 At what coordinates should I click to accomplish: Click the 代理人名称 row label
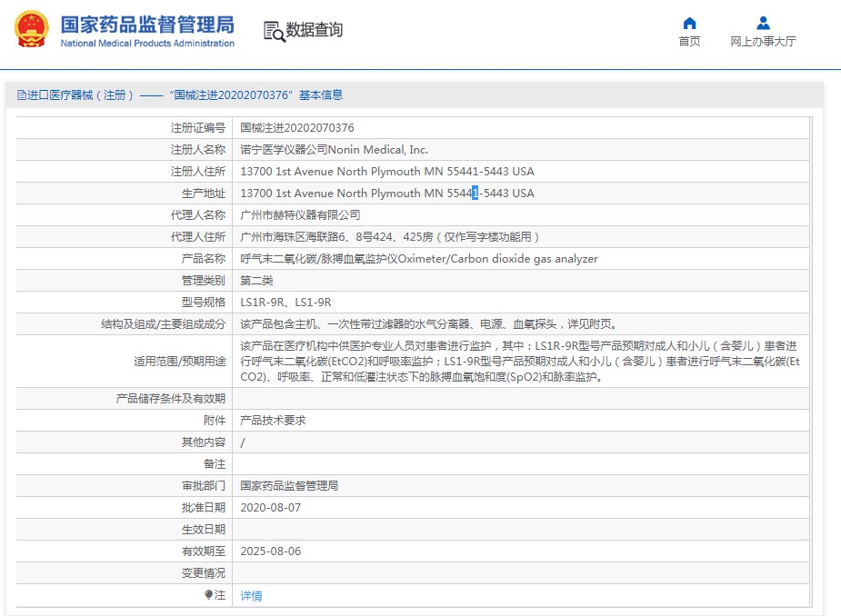(x=198, y=215)
